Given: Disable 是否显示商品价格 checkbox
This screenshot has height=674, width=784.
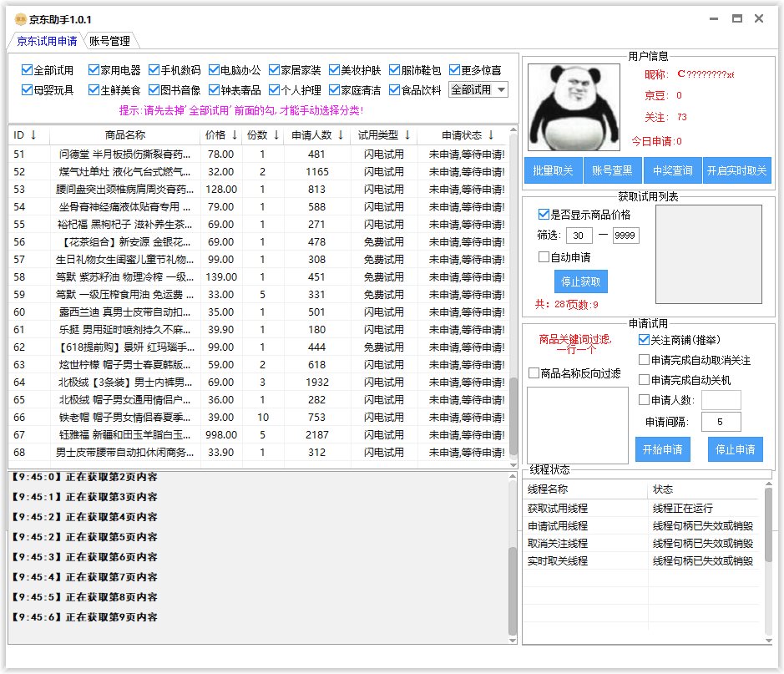Looking at the screenshot, I should pos(544,215).
